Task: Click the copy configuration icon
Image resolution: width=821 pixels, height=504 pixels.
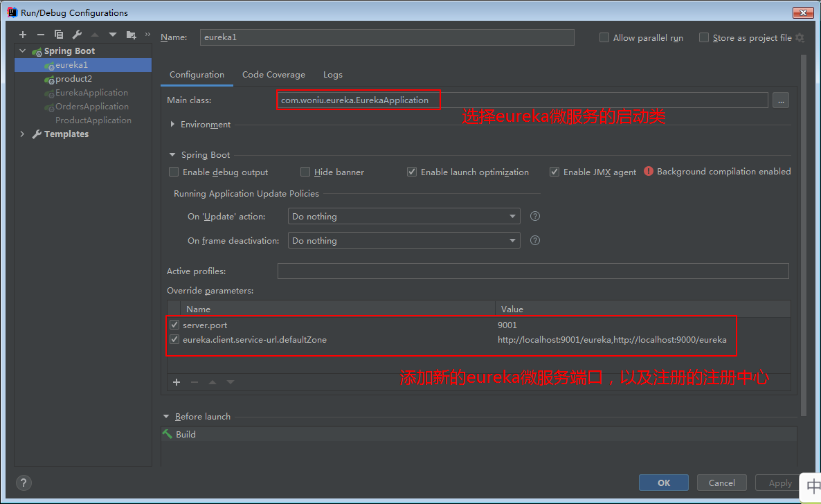Action: coord(59,35)
